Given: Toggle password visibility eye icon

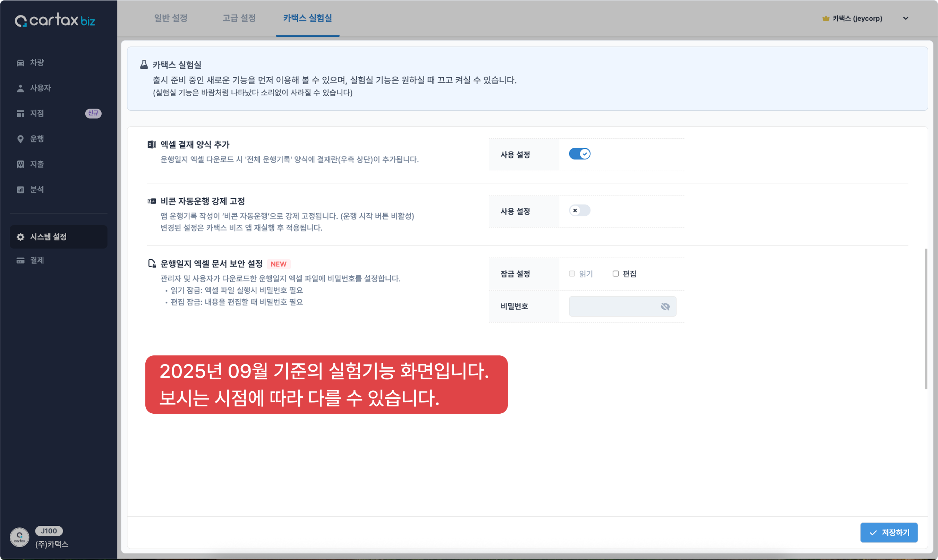Looking at the screenshot, I should point(665,307).
